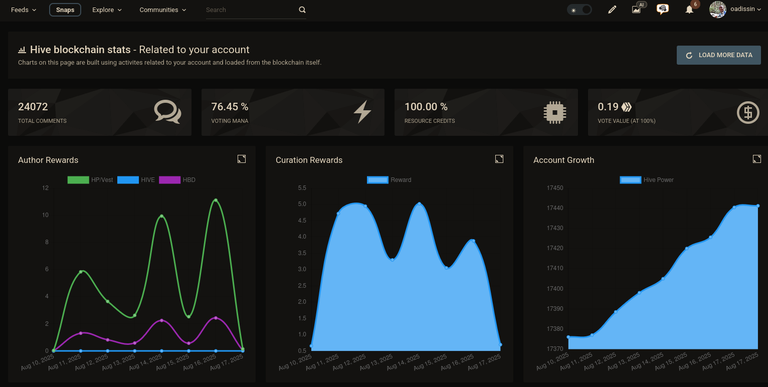The image size is (768, 387).
Task: Toggle HBD series in legend
Action: coord(177,180)
